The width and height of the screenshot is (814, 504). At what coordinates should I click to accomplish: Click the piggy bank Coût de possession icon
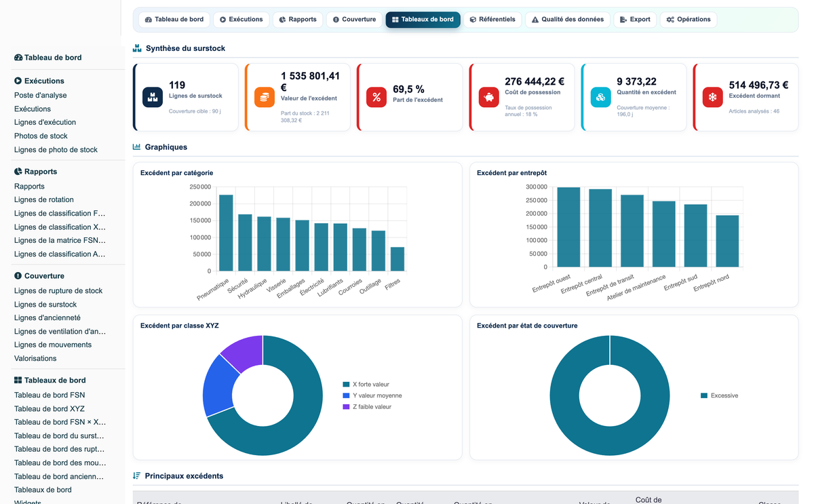(488, 97)
